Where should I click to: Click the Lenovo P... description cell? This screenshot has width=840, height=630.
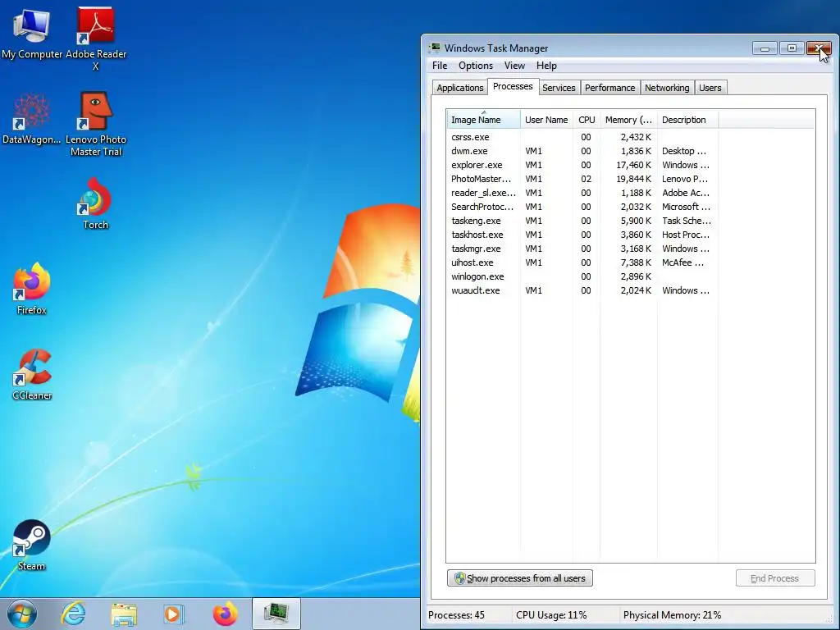(x=685, y=179)
